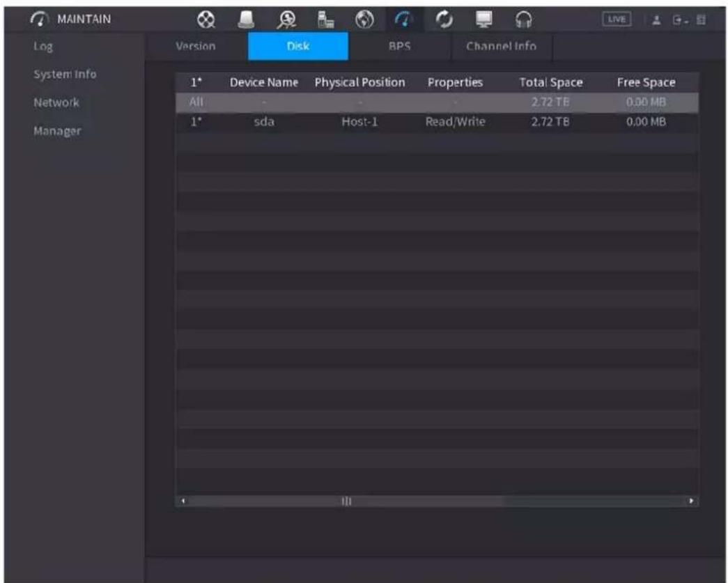Viewport: 728px width, 583px height.
Task: Open the network globe icon
Action: point(364,20)
